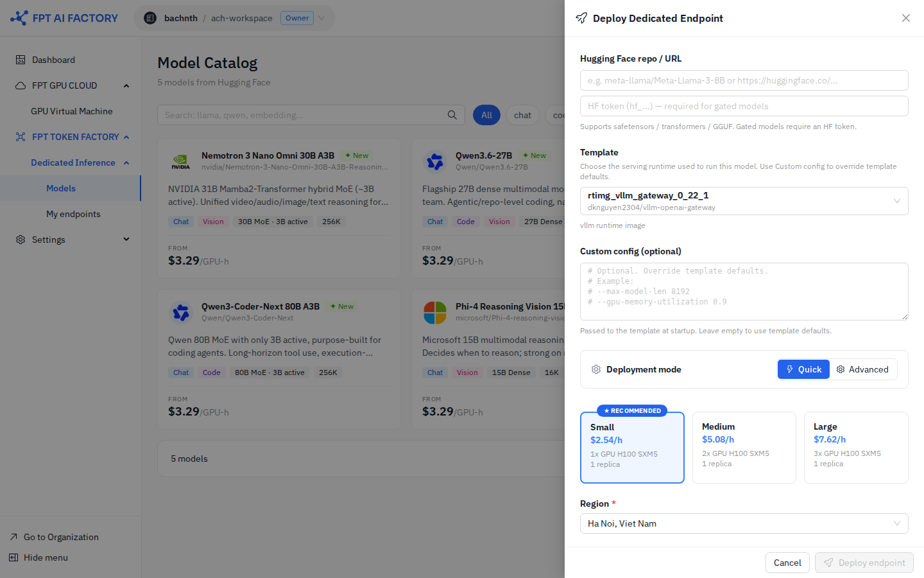
Task: Collapse the Dedicated Inference submenu
Action: pyautogui.click(x=126, y=162)
